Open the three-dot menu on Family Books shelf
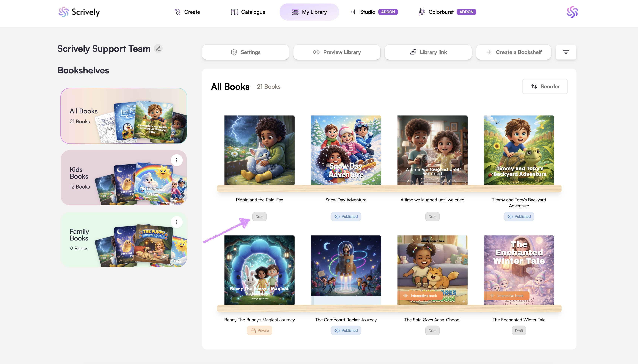The image size is (638, 364). pos(177,222)
